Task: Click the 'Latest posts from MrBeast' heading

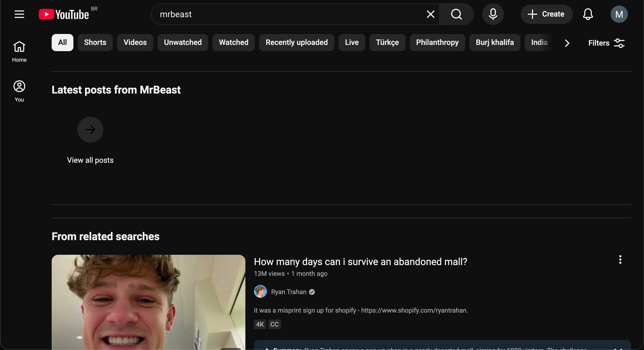Action: click(x=116, y=90)
